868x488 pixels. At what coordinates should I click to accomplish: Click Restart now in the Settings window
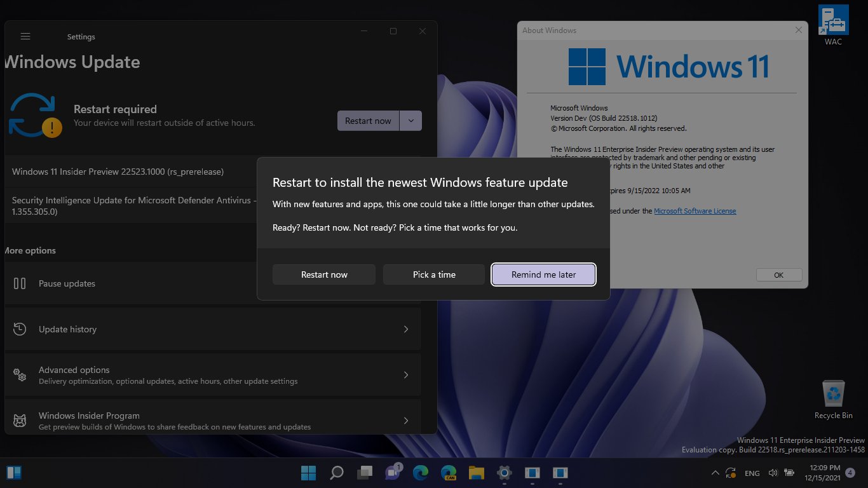click(x=369, y=121)
